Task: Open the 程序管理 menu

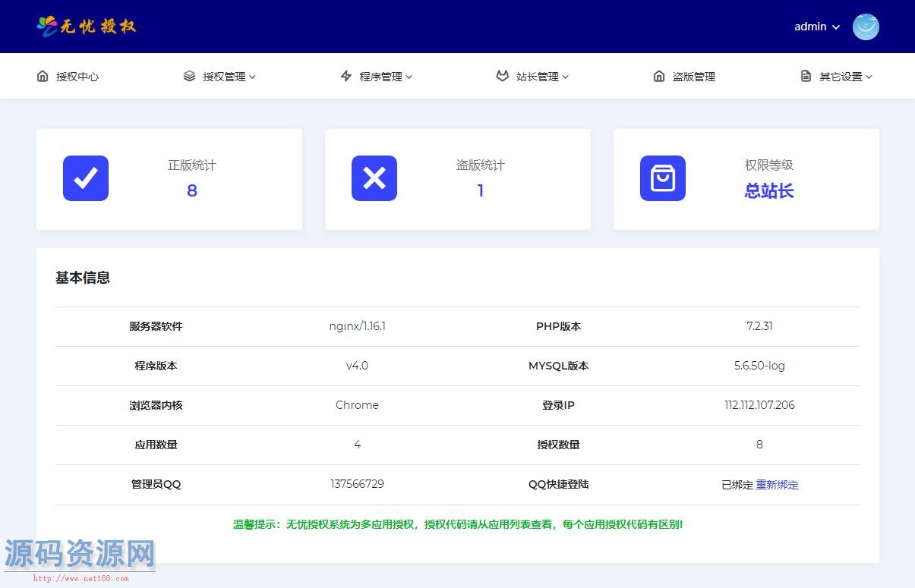Action: click(380, 77)
